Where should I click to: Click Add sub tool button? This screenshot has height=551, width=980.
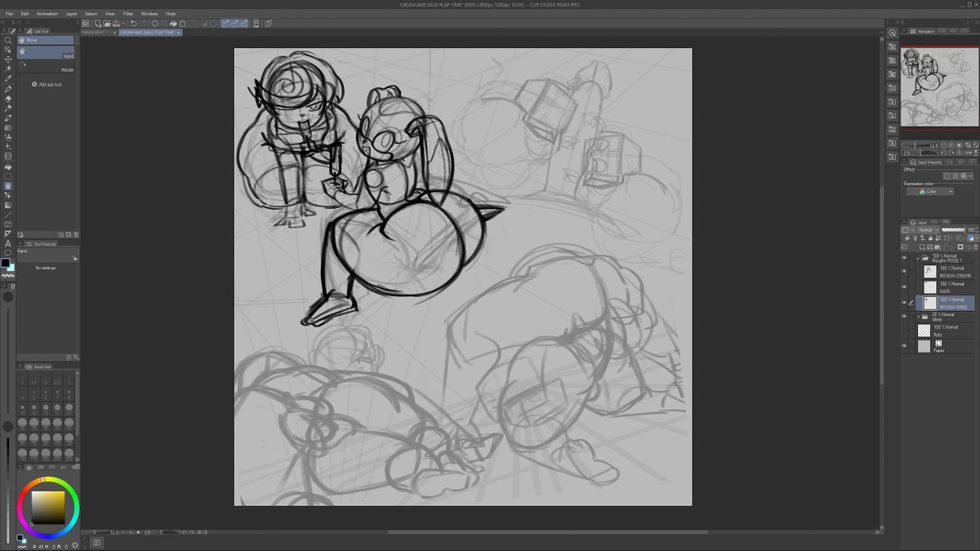coord(46,84)
